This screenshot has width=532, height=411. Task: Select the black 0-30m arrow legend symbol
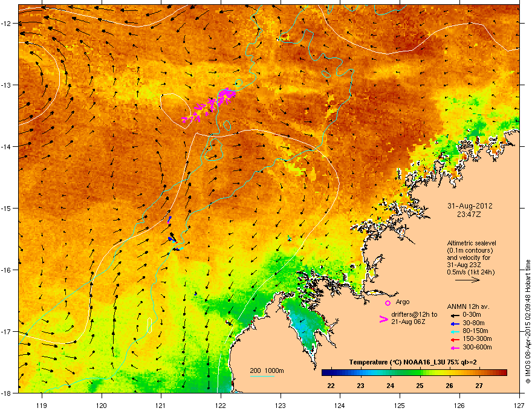coord(455,315)
